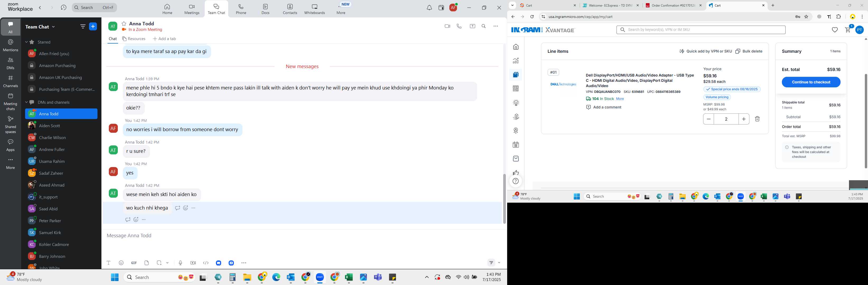Viewport: 868px width, 285px height.
Task: Click the Zoom Search box
Action: [x=94, y=7]
